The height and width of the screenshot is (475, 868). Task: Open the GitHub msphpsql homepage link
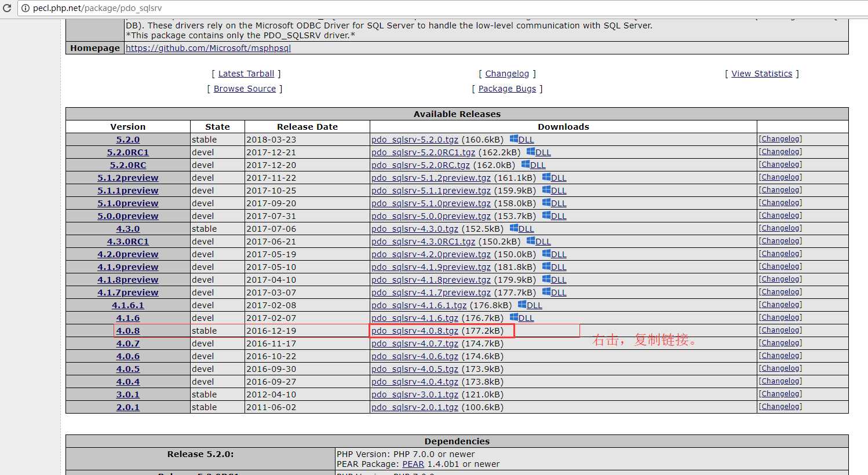(x=208, y=48)
